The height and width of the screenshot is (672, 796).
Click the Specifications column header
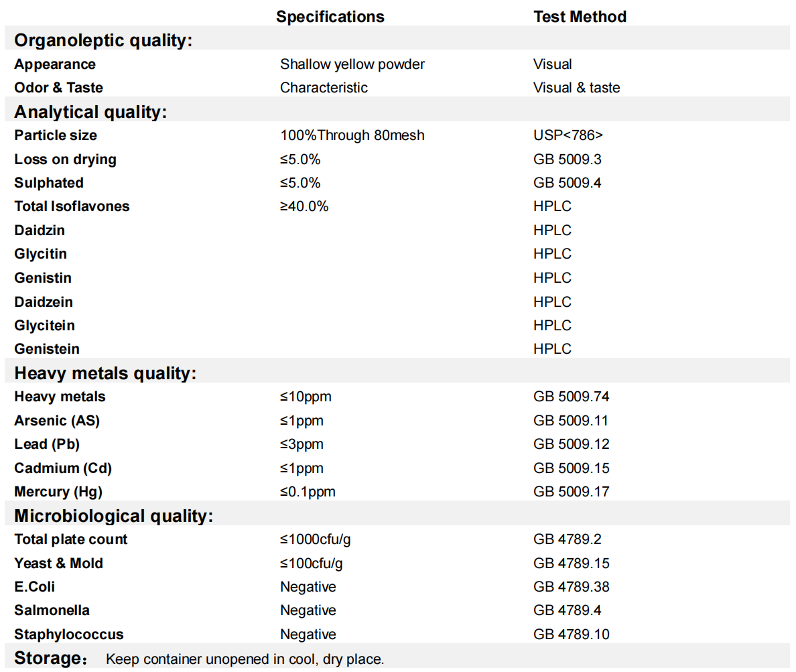coord(330,17)
